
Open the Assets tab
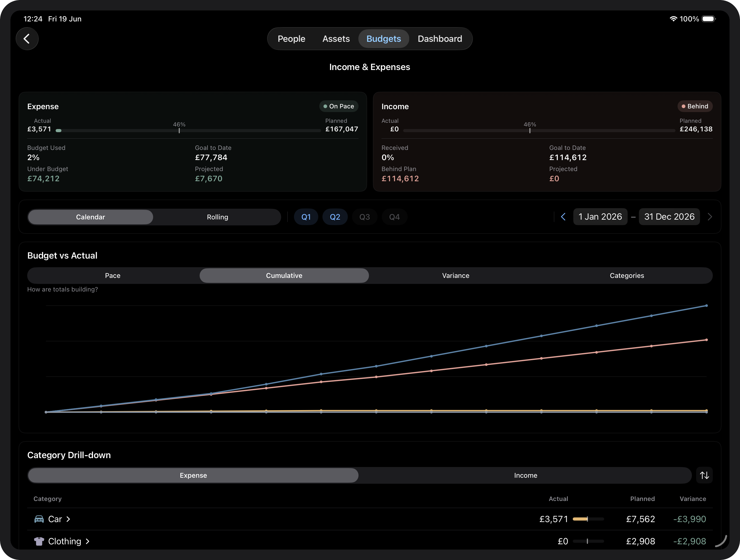click(336, 39)
